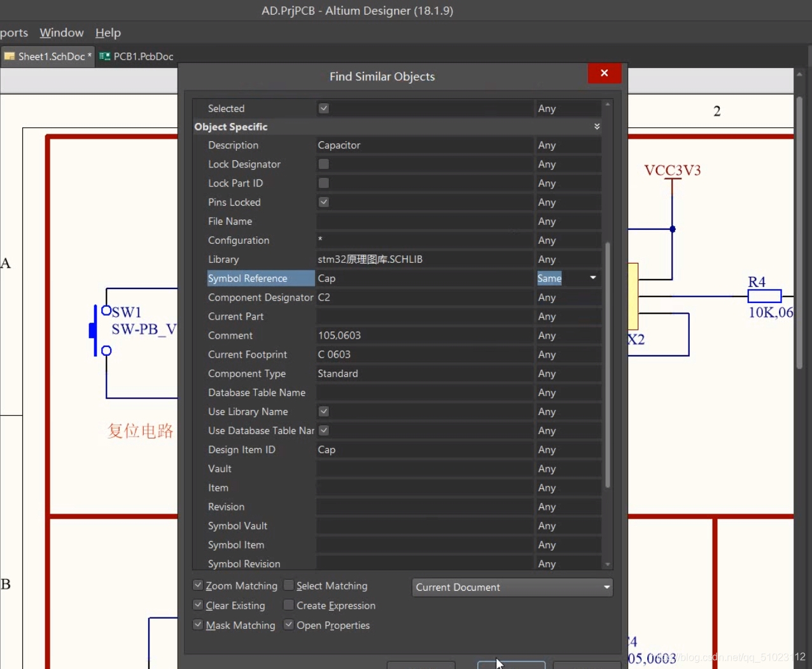Screen dimensions: 812x669
Task: Click the Revision value field
Action: 425,507
